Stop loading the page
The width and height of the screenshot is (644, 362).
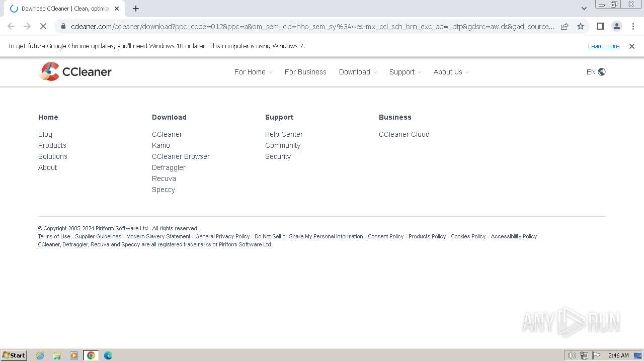(43, 26)
